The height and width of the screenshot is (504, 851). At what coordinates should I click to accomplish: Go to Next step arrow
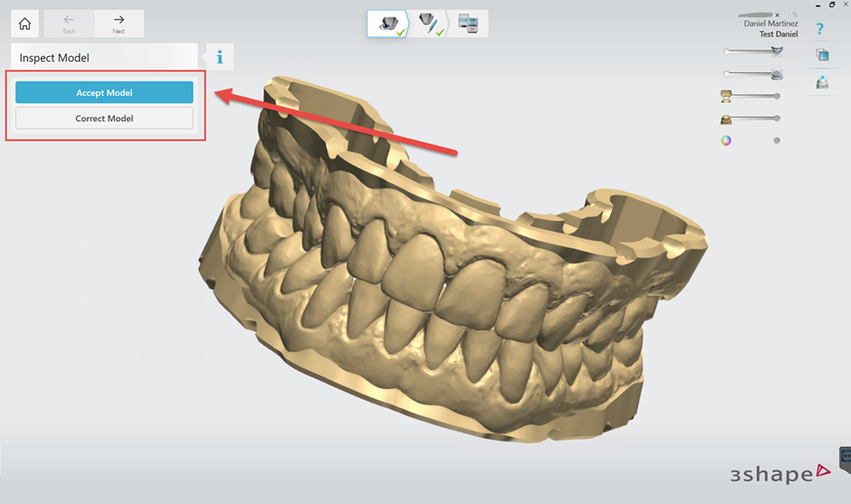pyautogui.click(x=119, y=24)
